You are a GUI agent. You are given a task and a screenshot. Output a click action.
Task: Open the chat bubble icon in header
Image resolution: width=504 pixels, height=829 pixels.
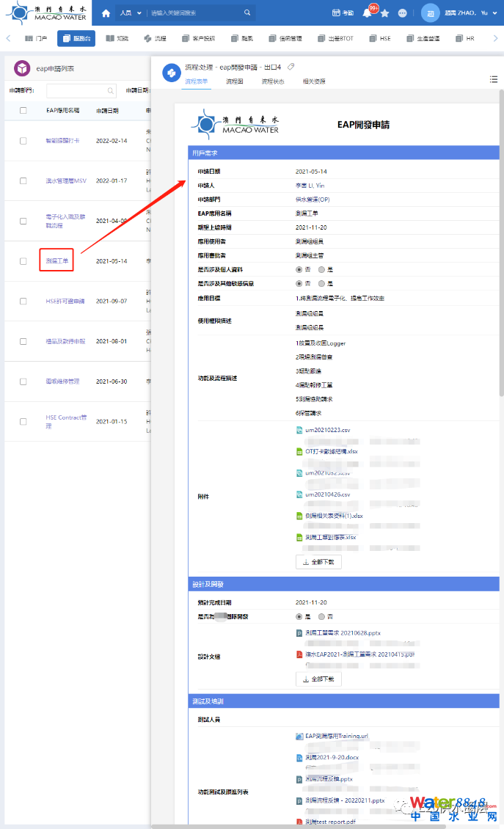click(402, 13)
